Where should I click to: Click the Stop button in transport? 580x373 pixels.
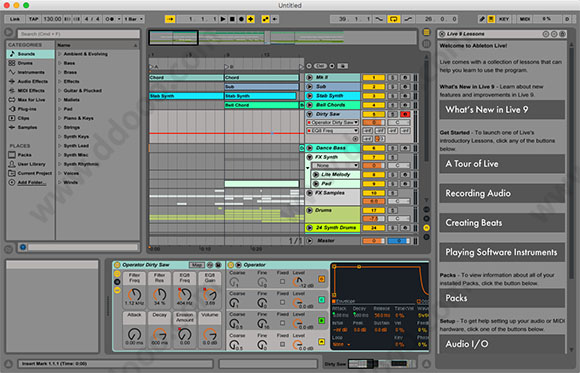point(232,19)
